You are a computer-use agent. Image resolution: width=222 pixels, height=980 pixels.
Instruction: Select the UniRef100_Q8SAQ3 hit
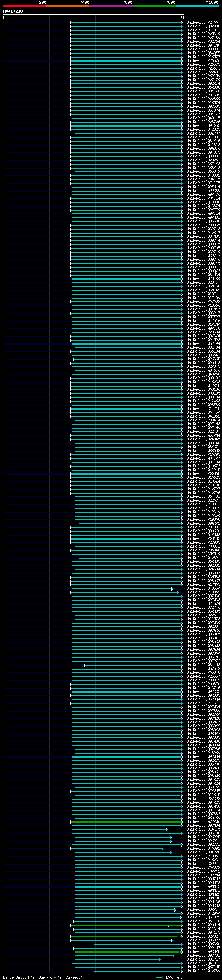(x=203, y=451)
